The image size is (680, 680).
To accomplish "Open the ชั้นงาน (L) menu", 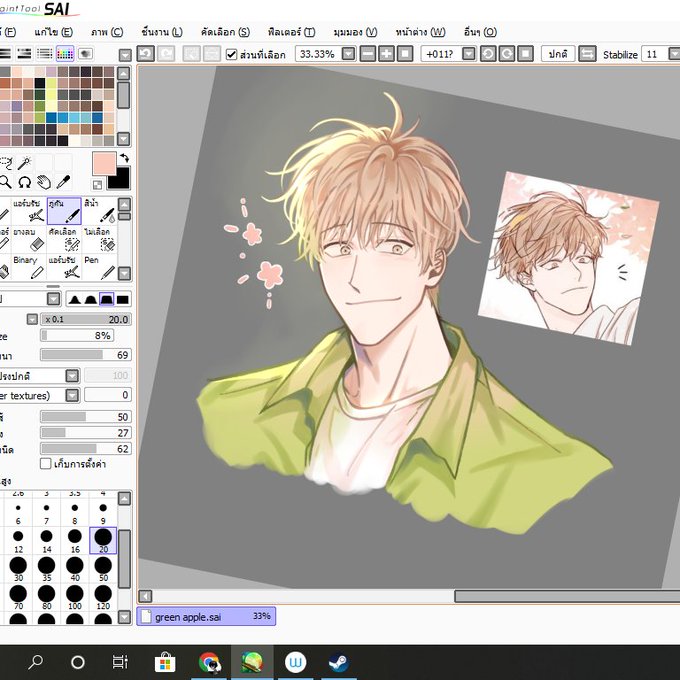I will (x=162, y=32).
